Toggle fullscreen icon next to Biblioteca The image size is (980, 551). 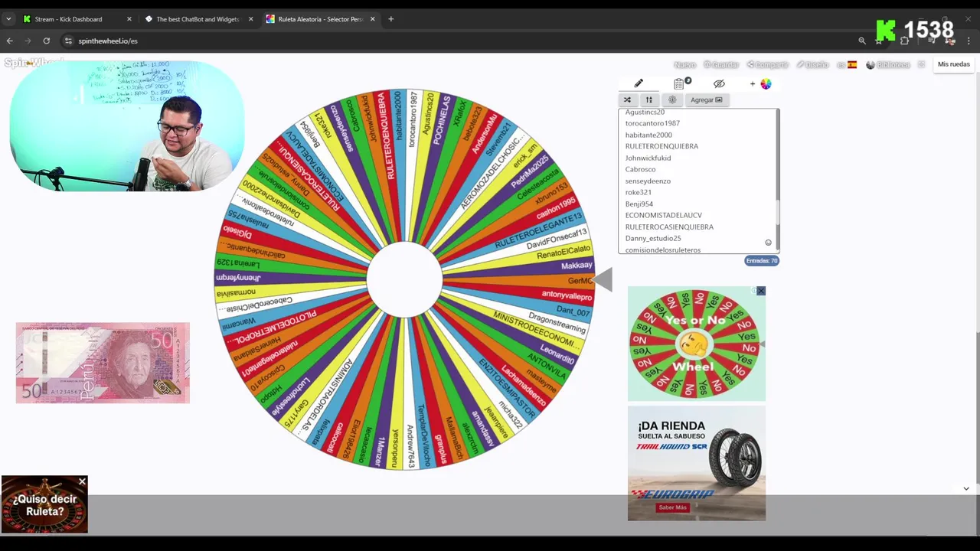921,65
